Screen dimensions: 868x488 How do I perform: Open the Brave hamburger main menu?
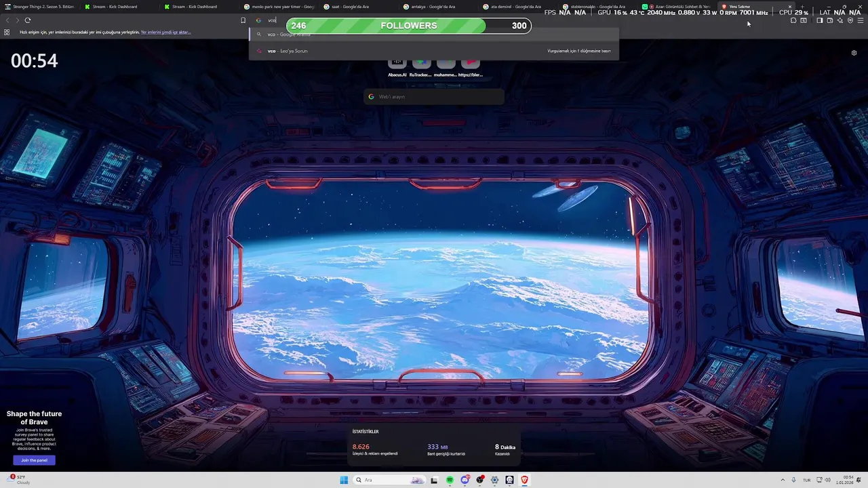click(861, 20)
